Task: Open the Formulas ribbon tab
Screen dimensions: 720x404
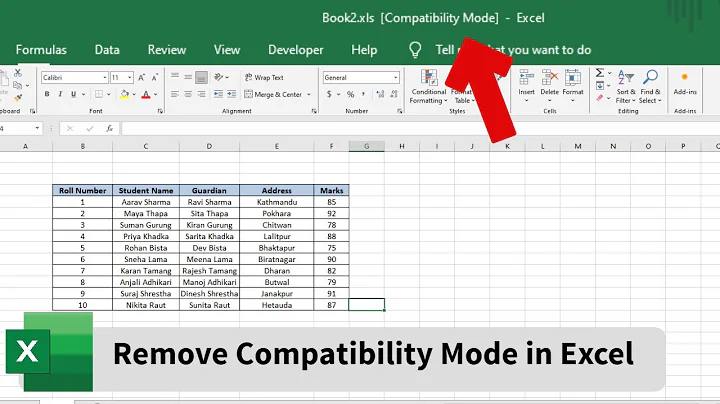Action: pyautogui.click(x=41, y=50)
